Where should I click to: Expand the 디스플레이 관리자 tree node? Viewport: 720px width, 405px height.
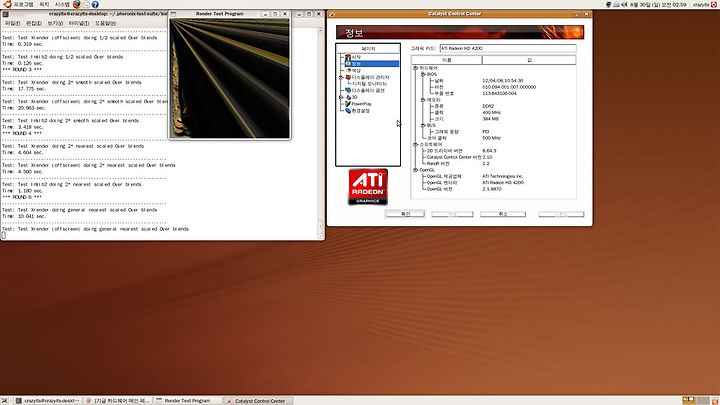point(341,77)
